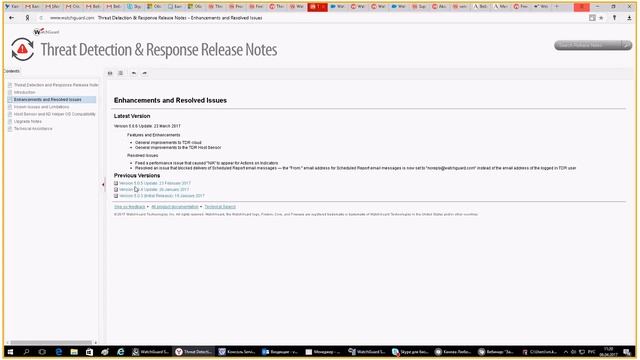Show hidden system tray icons chevron

(566, 351)
